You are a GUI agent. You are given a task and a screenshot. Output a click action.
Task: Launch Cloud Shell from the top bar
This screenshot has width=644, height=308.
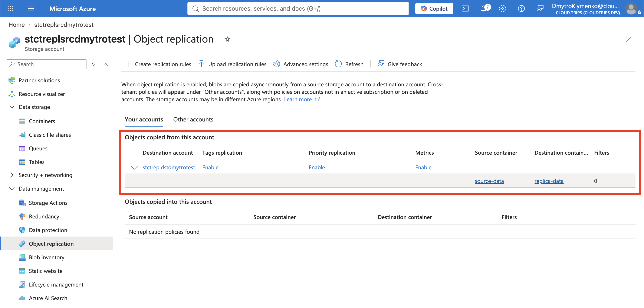click(x=465, y=9)
